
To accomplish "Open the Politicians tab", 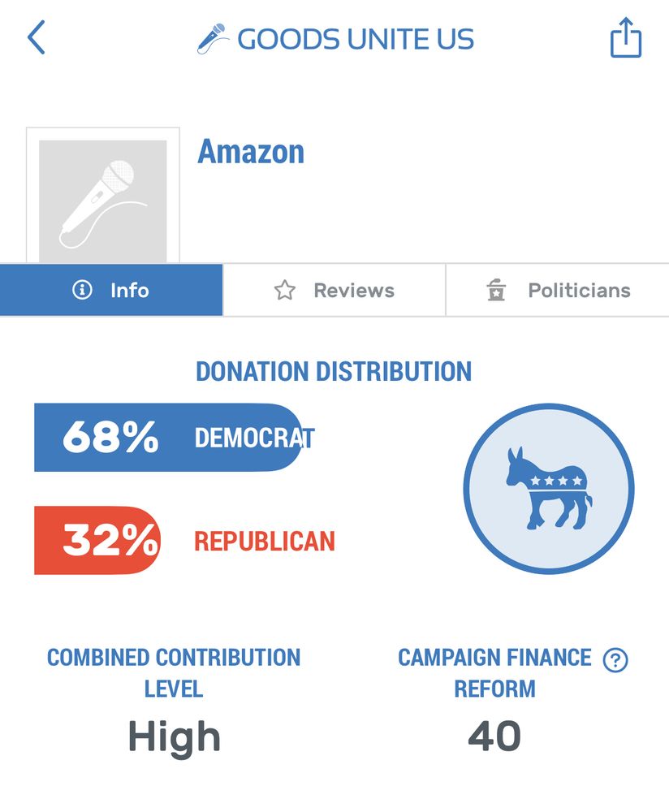I will point(558,291).
